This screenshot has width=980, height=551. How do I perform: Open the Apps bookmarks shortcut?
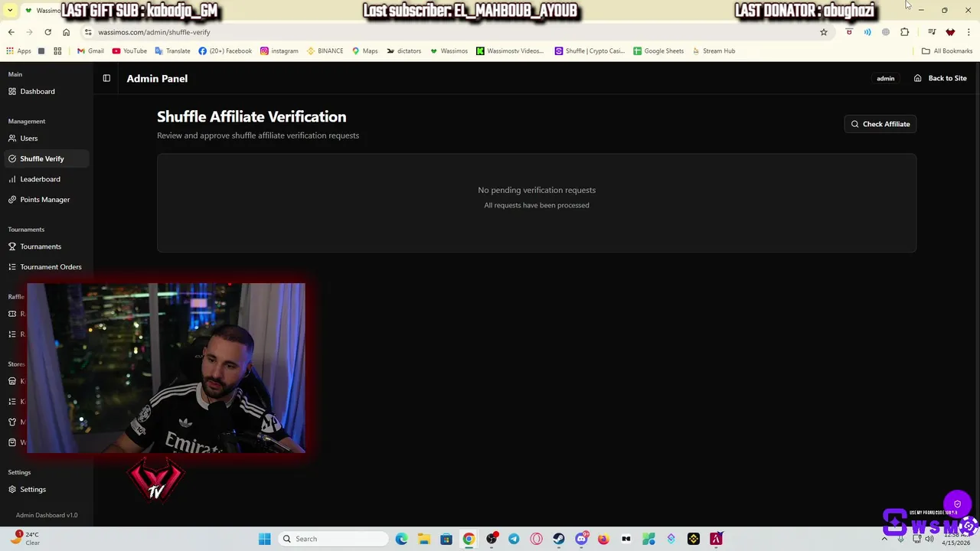pos(19,51)
